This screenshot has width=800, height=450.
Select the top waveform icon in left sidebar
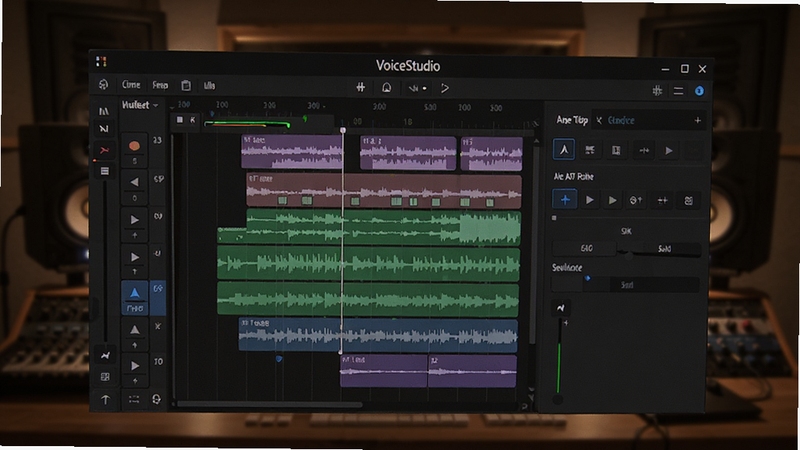pyautogui.click(x=104, y=111)
